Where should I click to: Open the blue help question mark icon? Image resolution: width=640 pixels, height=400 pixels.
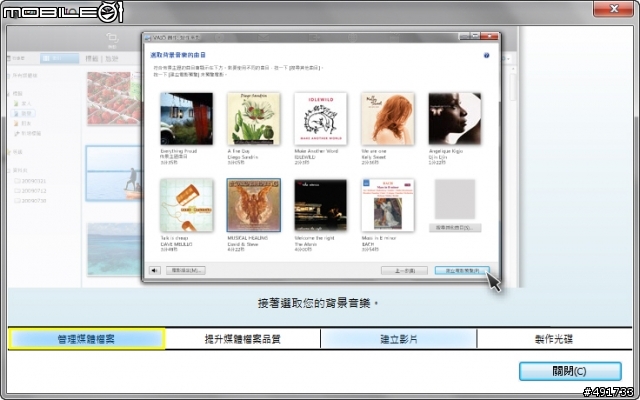(x=486, y=56)
